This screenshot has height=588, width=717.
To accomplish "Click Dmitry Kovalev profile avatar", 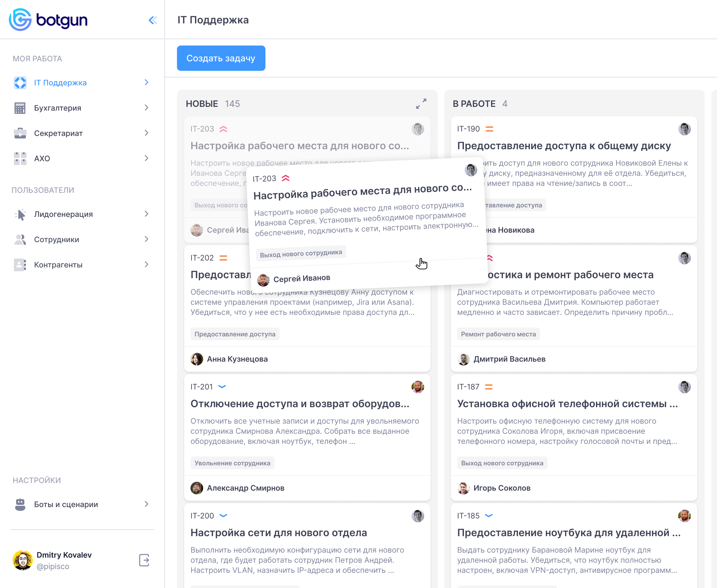I will click(23, 560).
